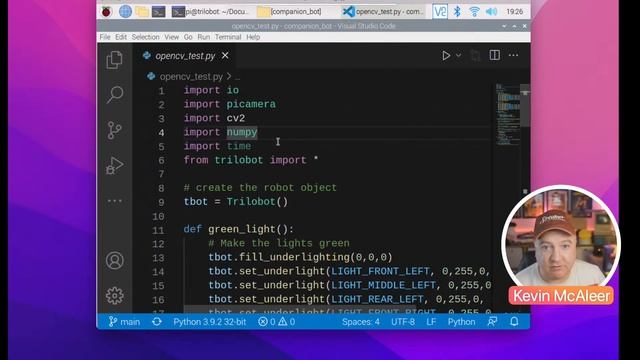Viewport: 640px width, 360px height.
Task: Change file encoding UTF-8
Action: [x=403, y=322]
